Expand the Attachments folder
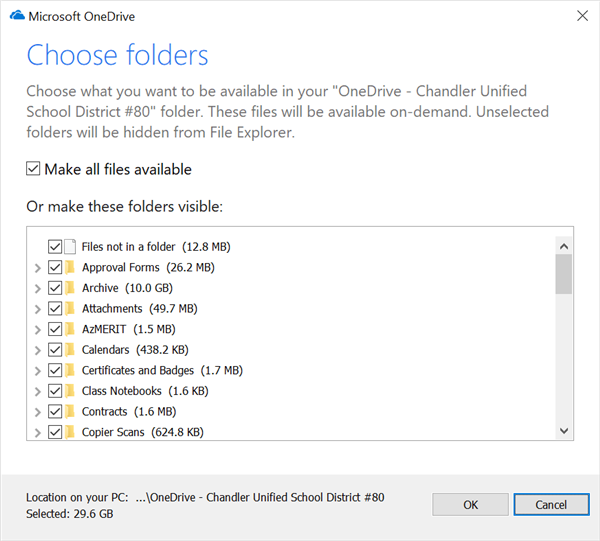 (38, 309)
